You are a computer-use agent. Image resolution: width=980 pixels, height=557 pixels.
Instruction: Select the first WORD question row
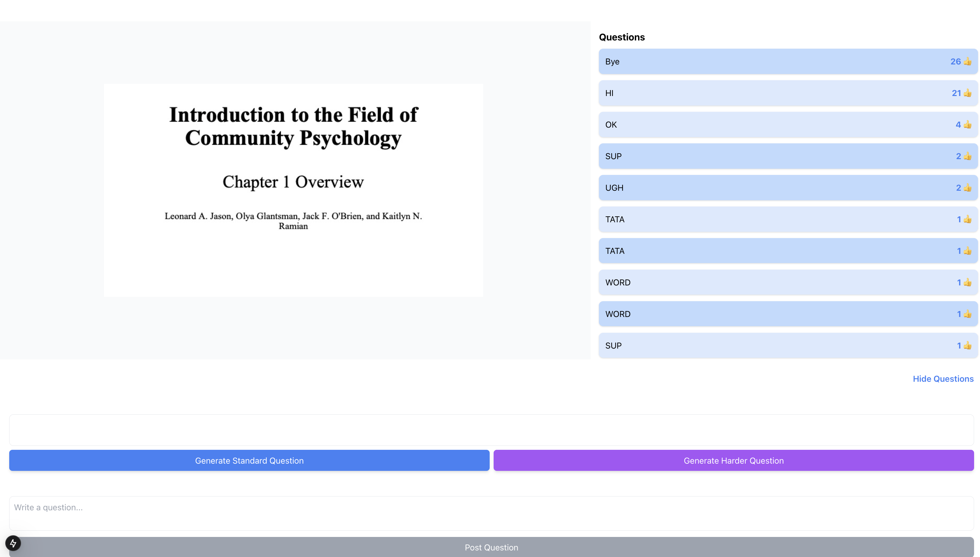(766, 282)
